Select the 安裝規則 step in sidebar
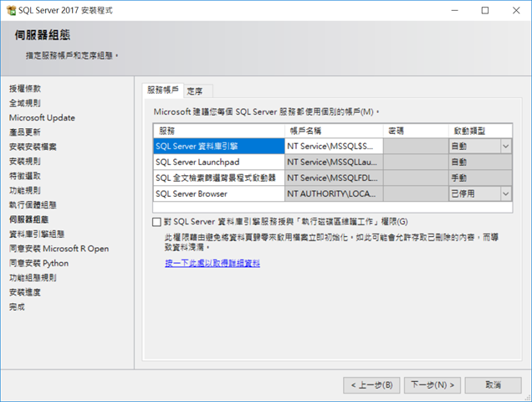532x402 pixels. point(25,161)
